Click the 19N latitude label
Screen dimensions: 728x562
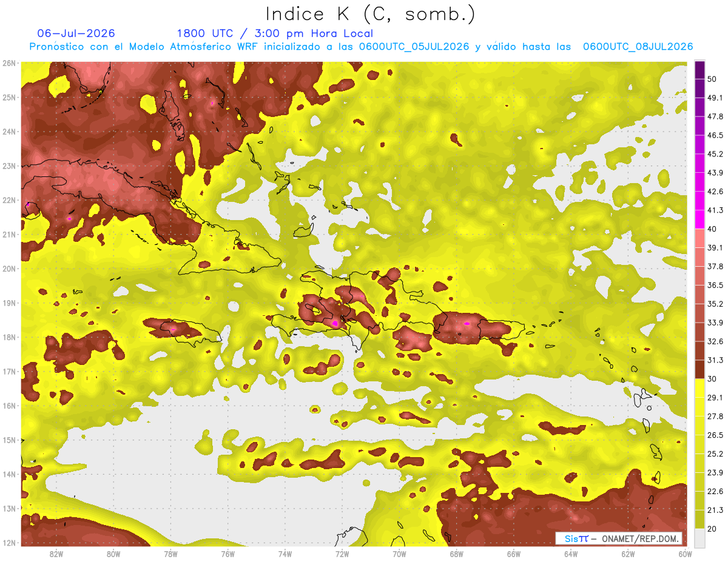[9, 303]
